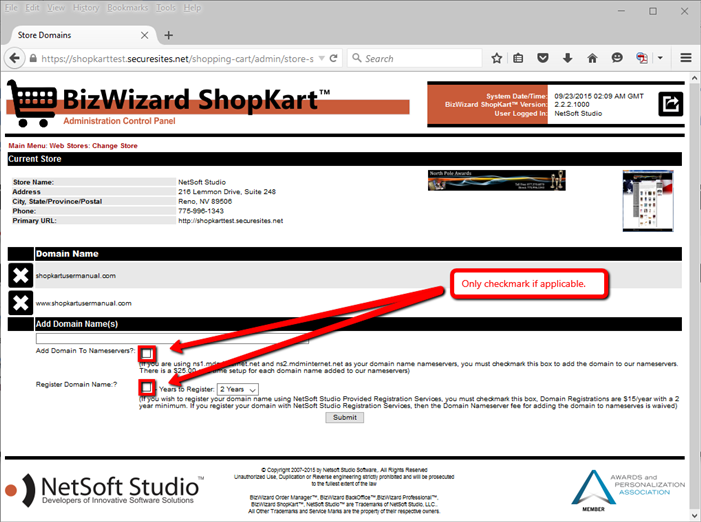Follow the Change Store breadcrumb link

point(115,146)
